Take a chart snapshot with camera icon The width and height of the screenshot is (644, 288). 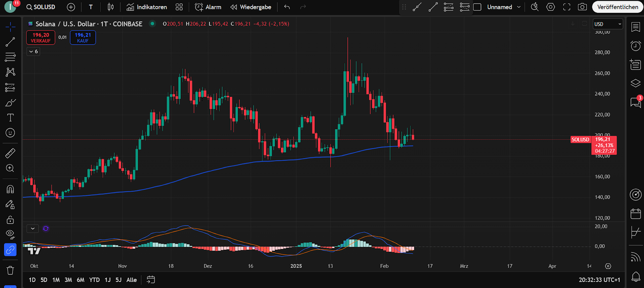point(582,7)
